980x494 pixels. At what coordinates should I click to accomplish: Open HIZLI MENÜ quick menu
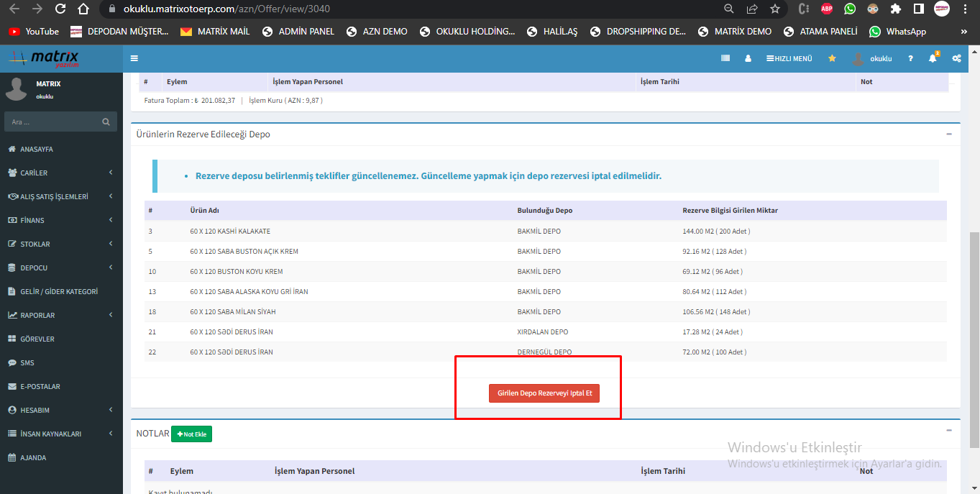(x=789, y=58)
